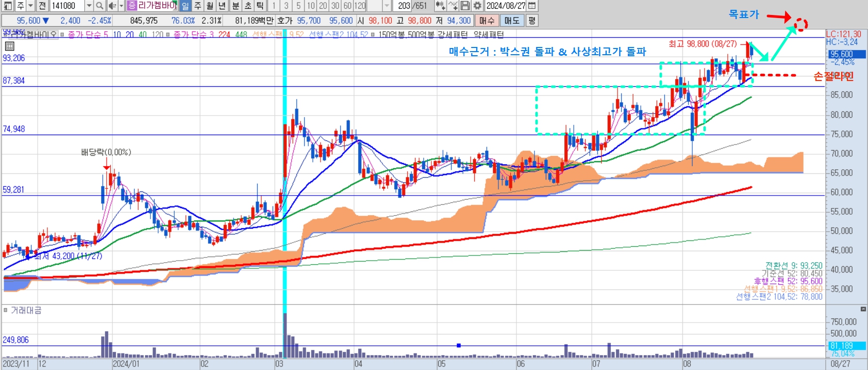This screenshot has height=370, width=868.
Task: Select the 초 second period button
Action: [248, 6]
